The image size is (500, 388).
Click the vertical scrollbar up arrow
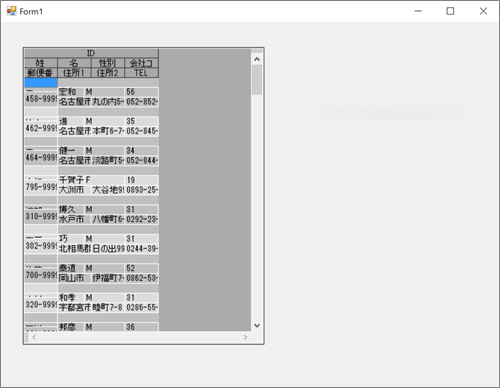[257, 59]
